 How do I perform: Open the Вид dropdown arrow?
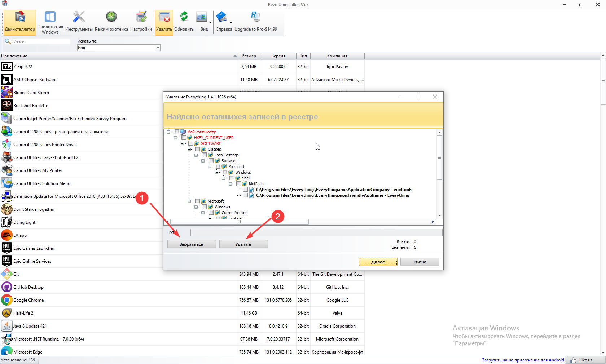(210, 23)
